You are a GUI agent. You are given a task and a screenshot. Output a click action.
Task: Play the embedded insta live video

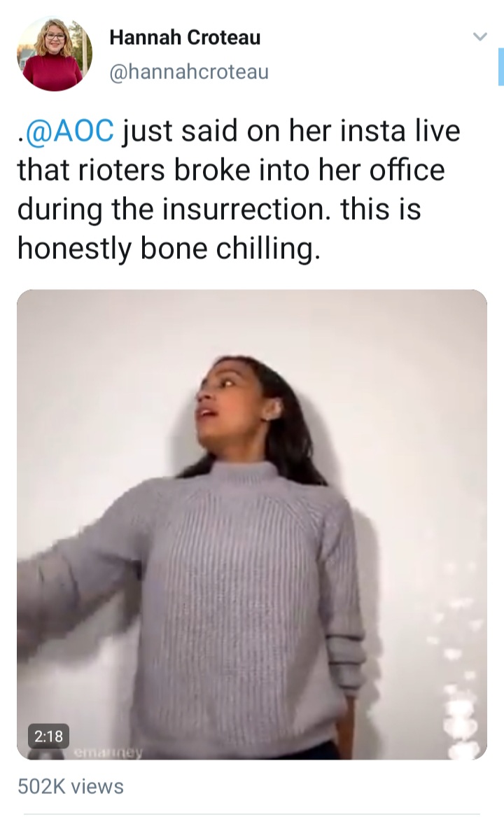pos(252,524)
